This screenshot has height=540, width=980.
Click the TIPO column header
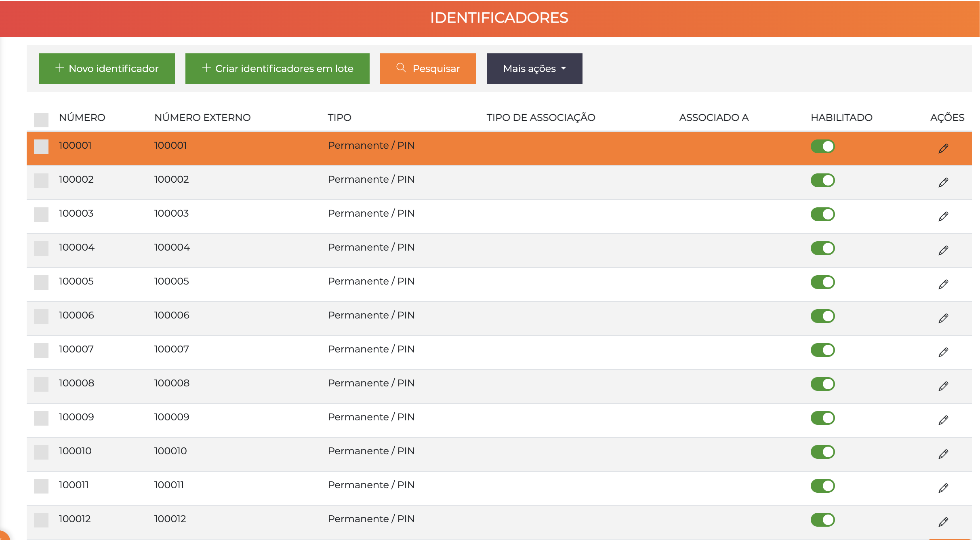[x=339, y=118]
